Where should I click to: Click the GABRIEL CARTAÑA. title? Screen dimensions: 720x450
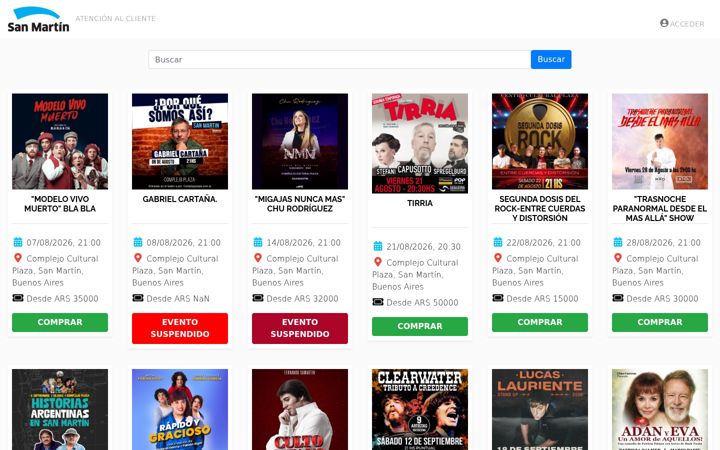(180, 199)
